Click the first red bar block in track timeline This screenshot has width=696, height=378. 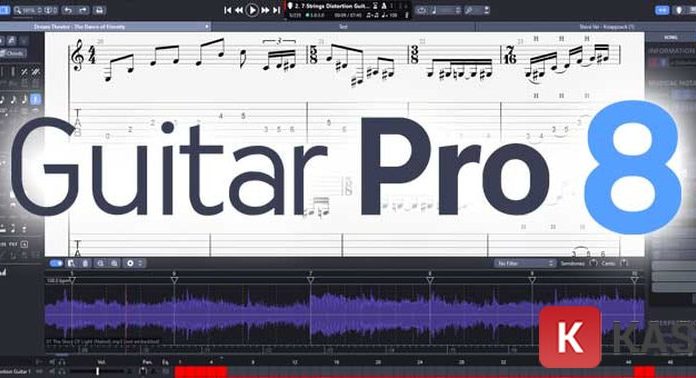pos(201,372)
